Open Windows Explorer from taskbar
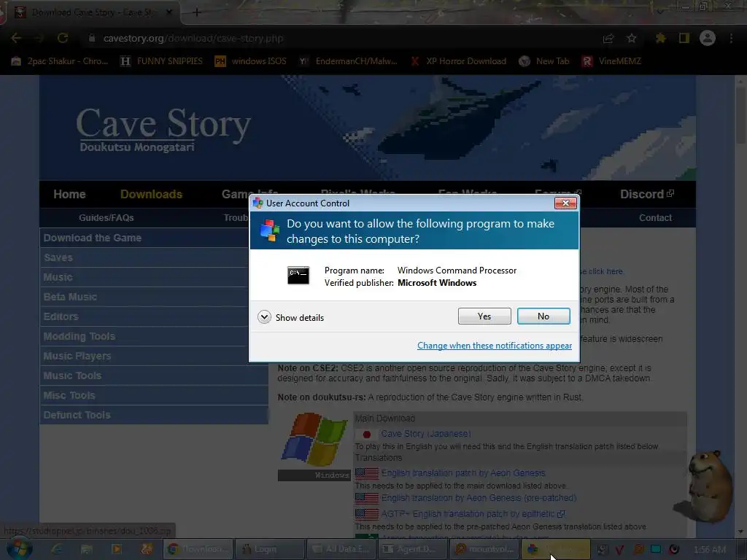The width and height of the screenshot is (747, 560). pos(86,549)
